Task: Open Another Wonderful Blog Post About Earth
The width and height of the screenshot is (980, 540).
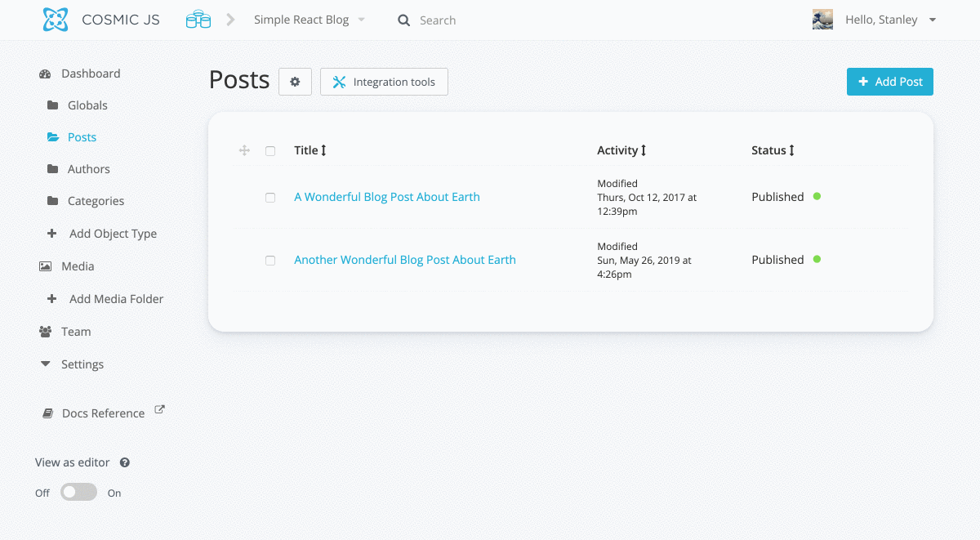Action: [405, 260]
